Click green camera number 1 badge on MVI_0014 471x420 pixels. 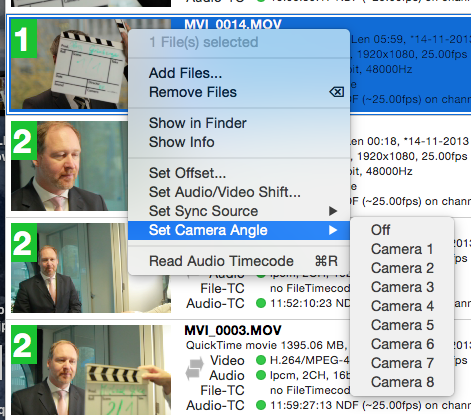point(24,38)
